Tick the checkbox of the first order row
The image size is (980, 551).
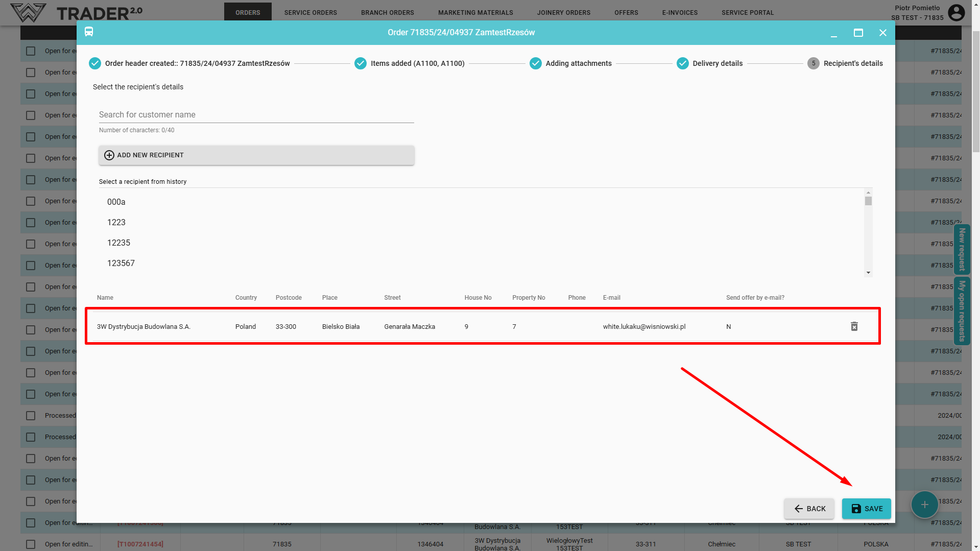[x=31, y=51]
